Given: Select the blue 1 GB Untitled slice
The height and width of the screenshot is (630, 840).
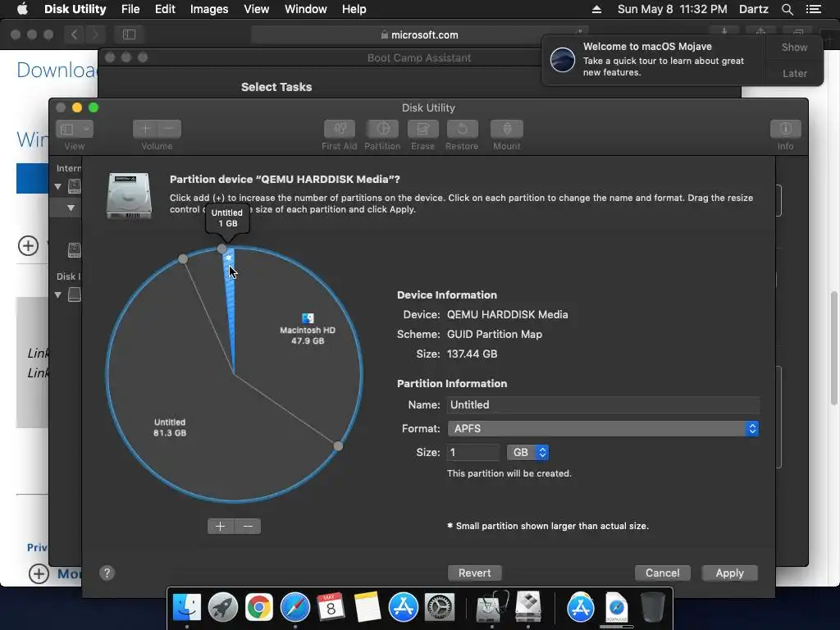Looking at the screenshot, I should [x=230, y=300].
